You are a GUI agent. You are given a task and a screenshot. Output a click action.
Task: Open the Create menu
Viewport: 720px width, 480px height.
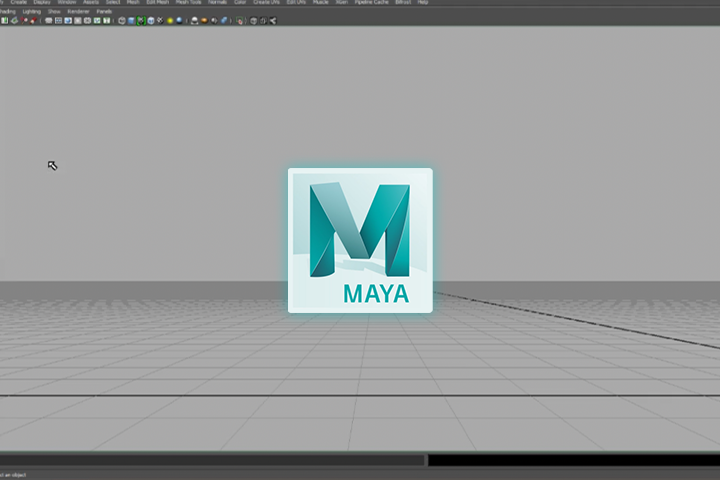click(x=18, y=2)
